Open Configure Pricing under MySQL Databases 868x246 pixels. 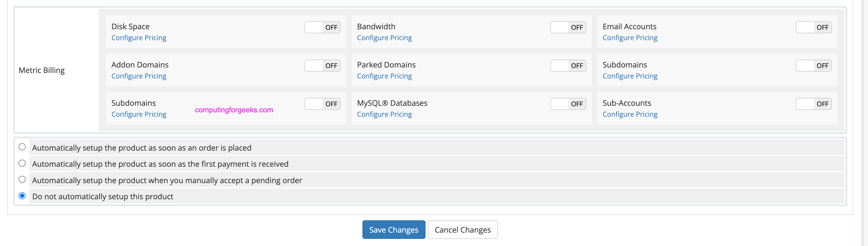click(x=384, y=114)
